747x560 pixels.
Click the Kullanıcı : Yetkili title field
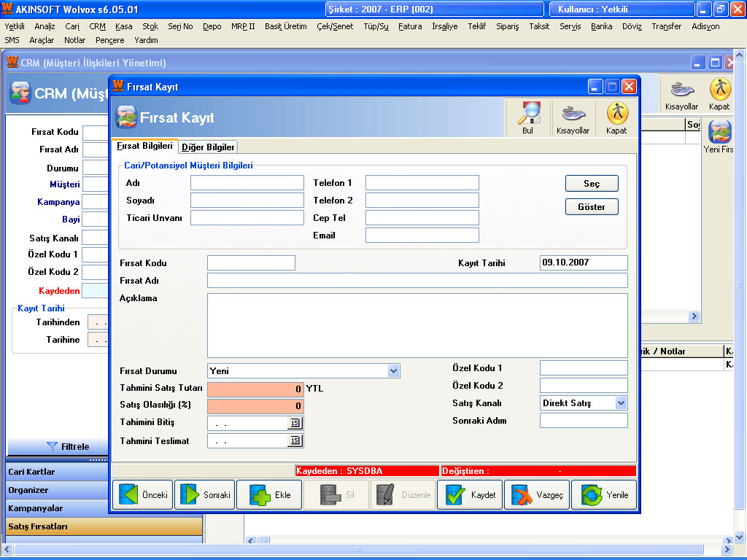tap(622, 9)
